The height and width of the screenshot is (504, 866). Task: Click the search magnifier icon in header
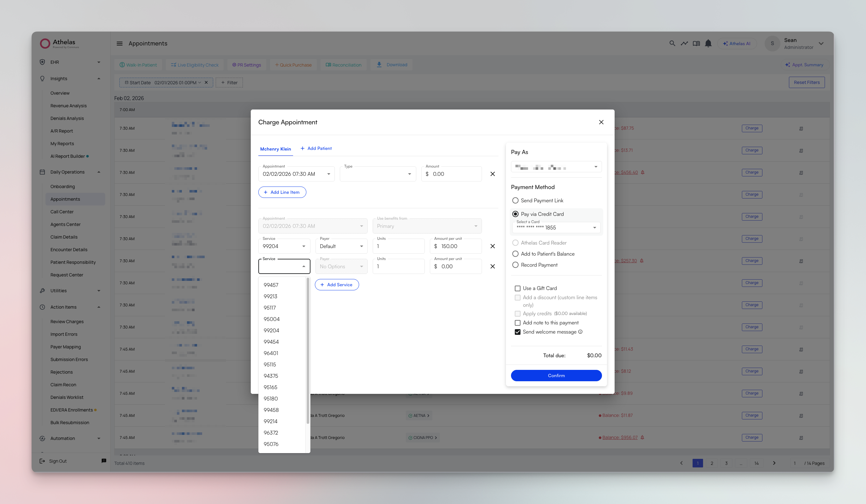pos(672,44)
